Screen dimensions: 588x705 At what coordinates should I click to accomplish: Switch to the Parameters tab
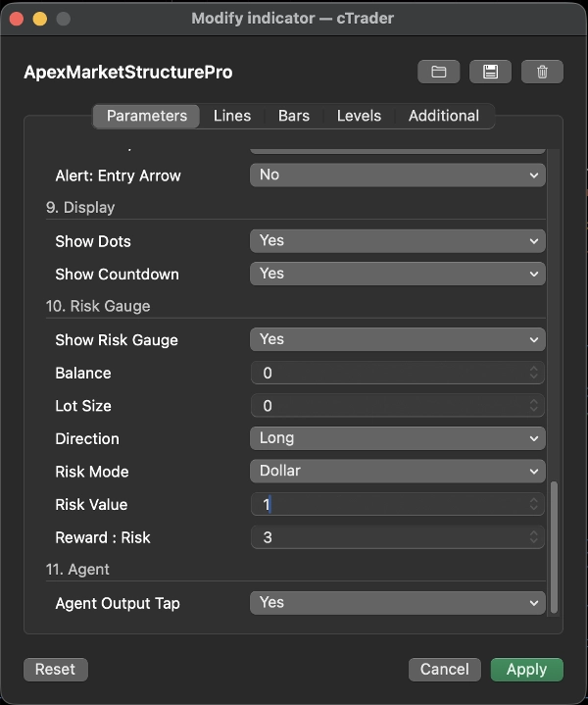pos(147,116)
